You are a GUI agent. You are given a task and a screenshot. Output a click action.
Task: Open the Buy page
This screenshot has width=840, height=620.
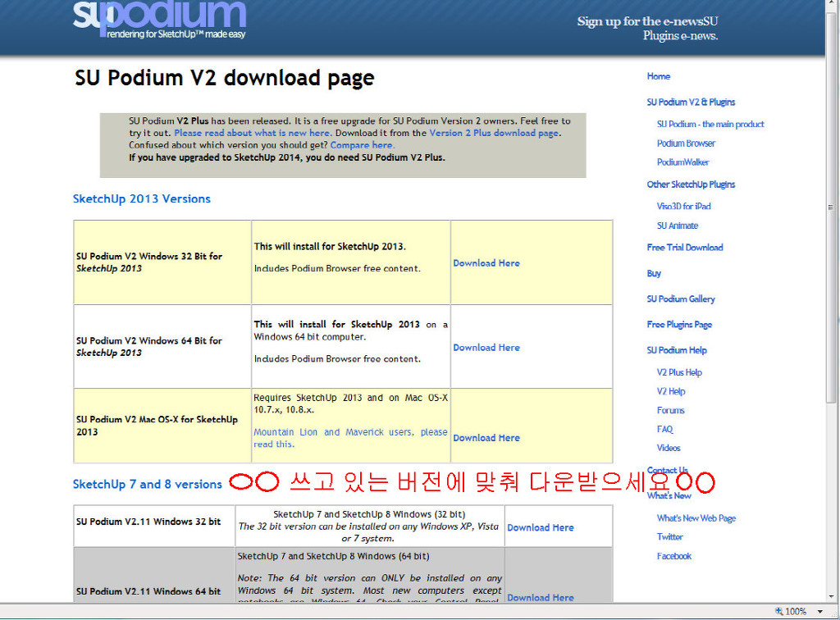[654, 273]
